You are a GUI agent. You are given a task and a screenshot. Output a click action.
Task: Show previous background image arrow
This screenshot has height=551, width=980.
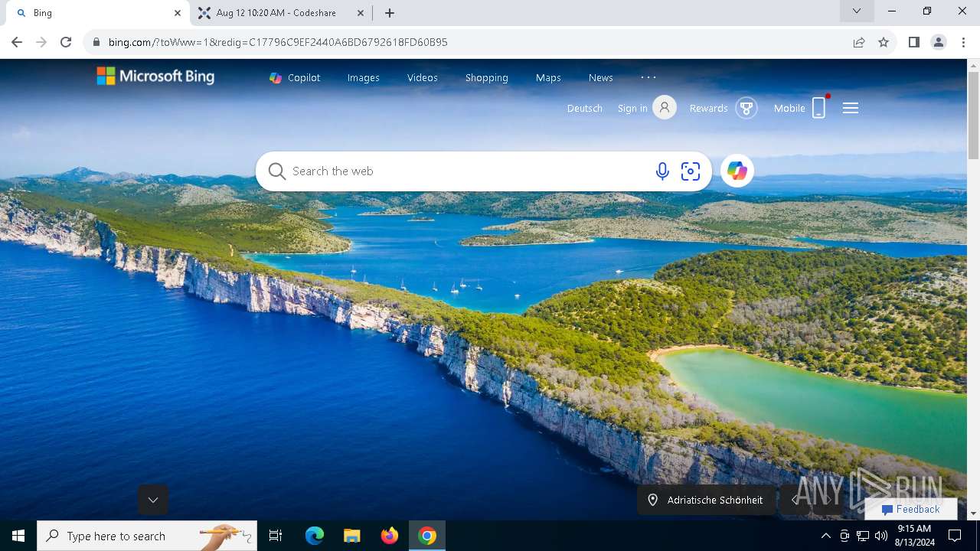(795, 500)
